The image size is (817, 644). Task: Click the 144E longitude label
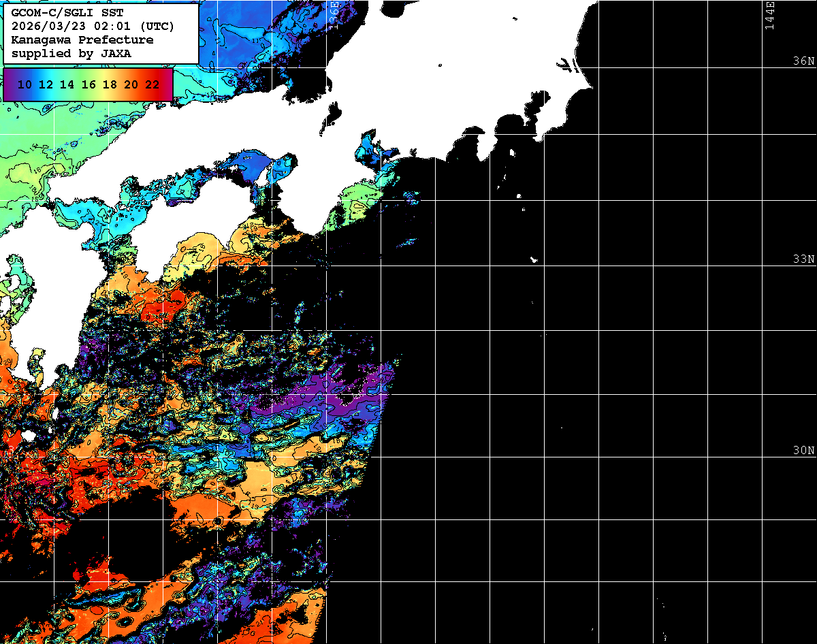770,15
